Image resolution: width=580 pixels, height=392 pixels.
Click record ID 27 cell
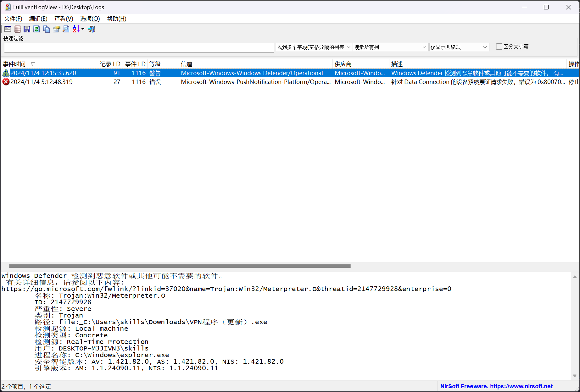click(117, 82)
